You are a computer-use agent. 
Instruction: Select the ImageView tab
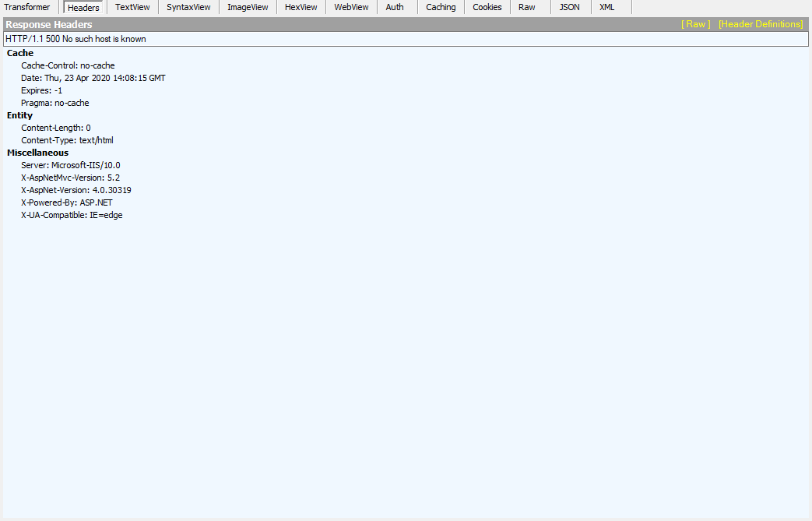[x=247, y=7]
